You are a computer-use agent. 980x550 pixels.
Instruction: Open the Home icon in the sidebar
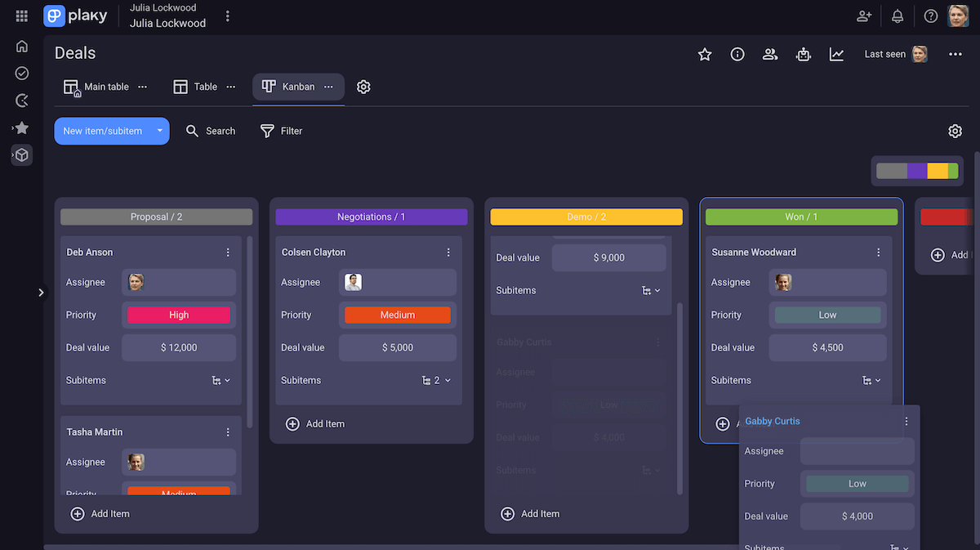click(21, 47)
